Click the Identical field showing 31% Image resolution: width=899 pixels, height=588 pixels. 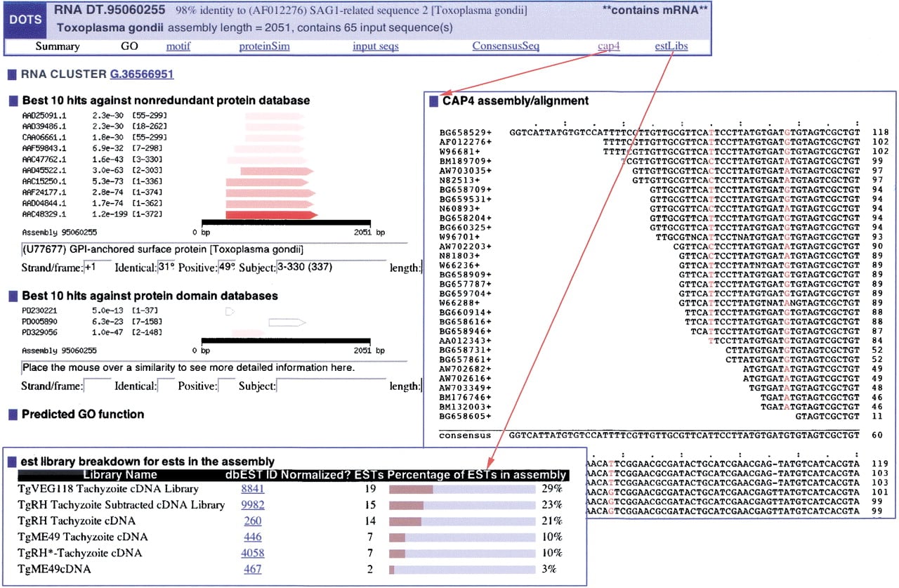[166, 268]
